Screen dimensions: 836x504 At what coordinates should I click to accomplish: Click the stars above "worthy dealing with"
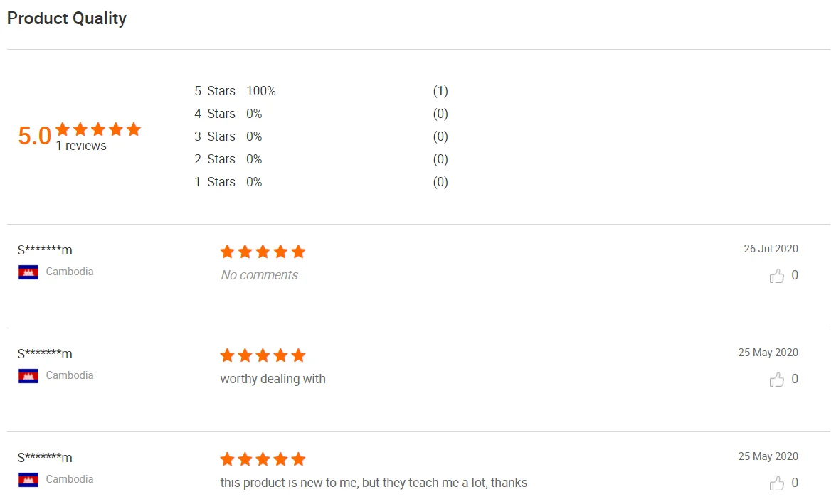[x=263, y=355]
